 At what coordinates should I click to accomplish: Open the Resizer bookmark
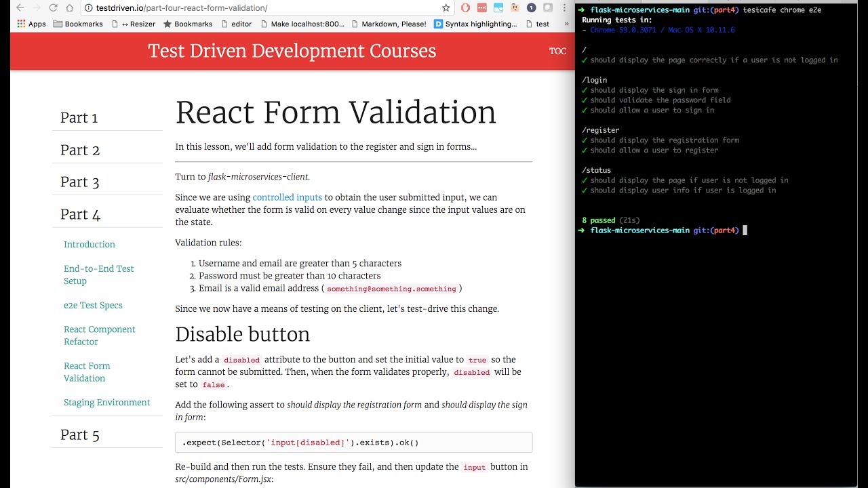[x=134, y=24]
